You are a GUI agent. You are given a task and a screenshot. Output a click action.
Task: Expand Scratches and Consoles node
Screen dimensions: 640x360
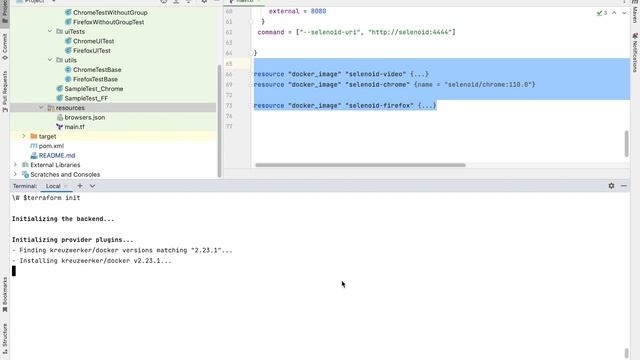16,174
